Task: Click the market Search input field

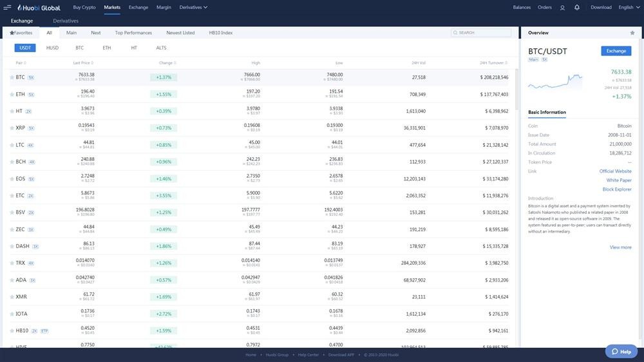Action: [481, 33]
